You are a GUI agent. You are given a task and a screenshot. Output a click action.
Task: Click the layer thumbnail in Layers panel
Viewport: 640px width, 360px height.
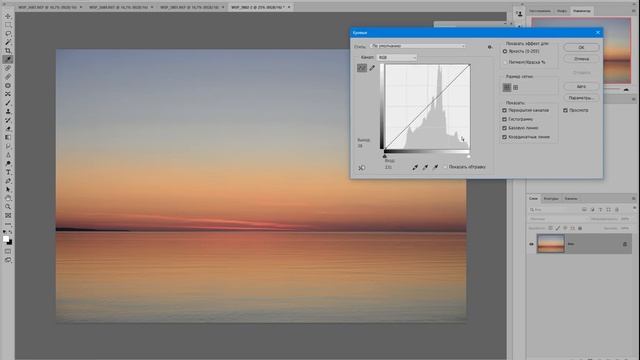click(551, 243)
